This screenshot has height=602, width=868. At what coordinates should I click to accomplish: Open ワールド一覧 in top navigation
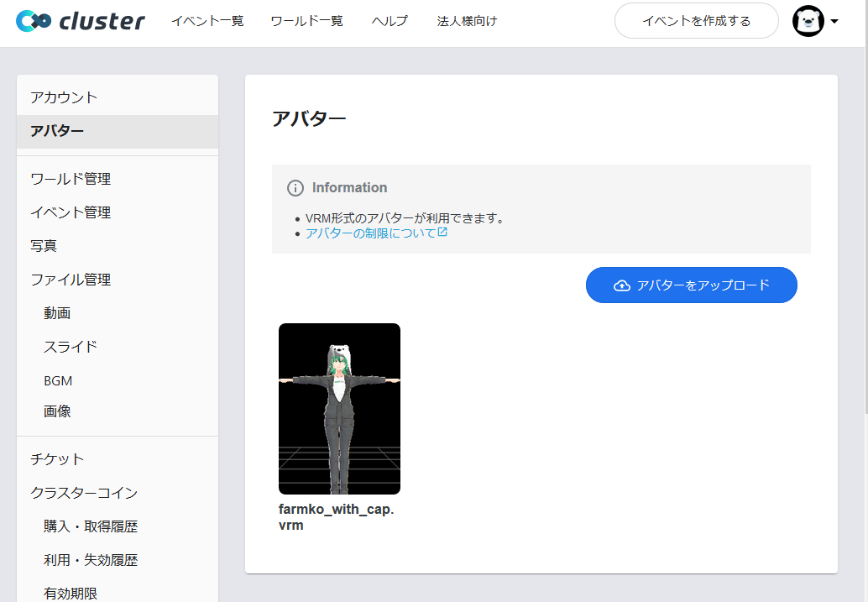click(x=306, y=21)
